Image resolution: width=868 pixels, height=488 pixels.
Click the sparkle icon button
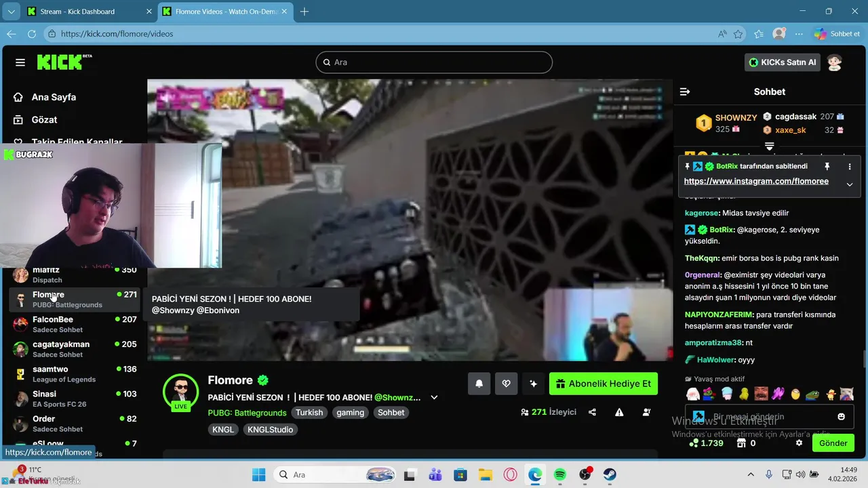click(533, 384)
